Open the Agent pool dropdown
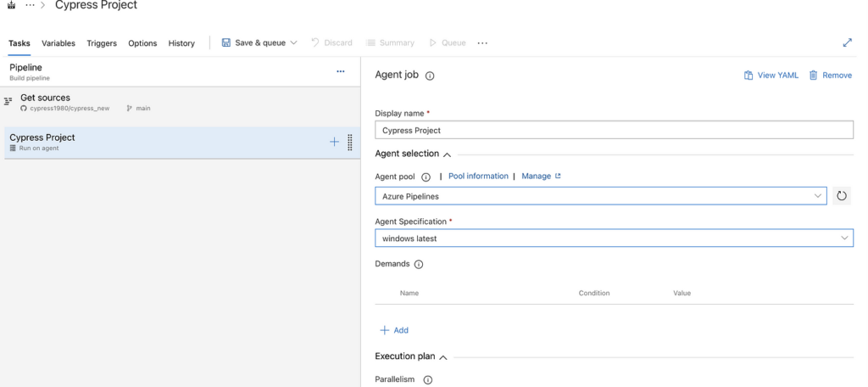The image size is (868, 387). [601, 196]
